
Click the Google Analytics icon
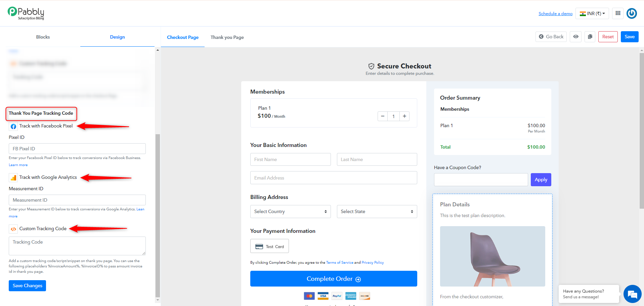coord(13,178)
